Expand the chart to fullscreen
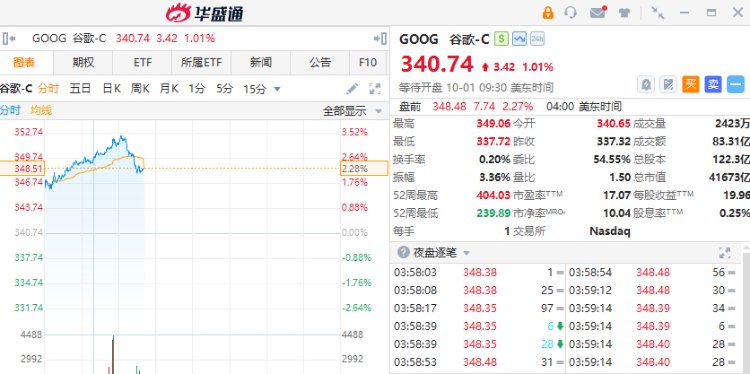Image resolution: width=750 pixels, height=374 pixels. tap(375, 88)
